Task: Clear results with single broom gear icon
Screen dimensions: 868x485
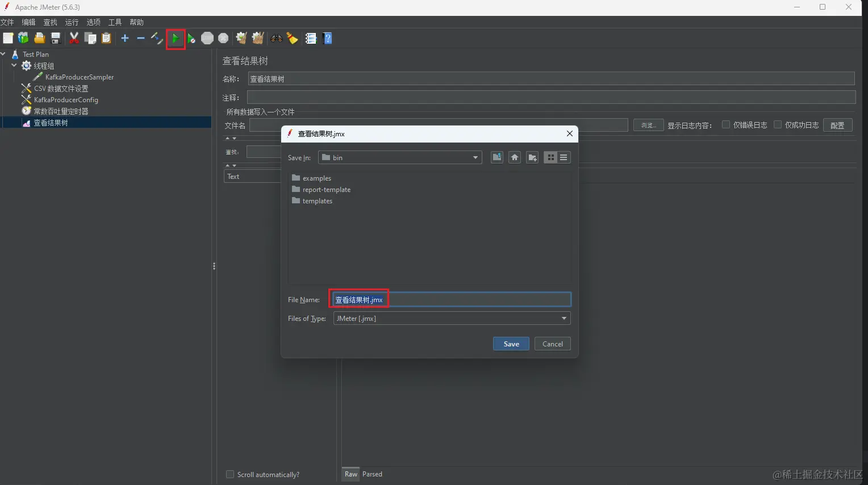Action: [x=241, y=38]
